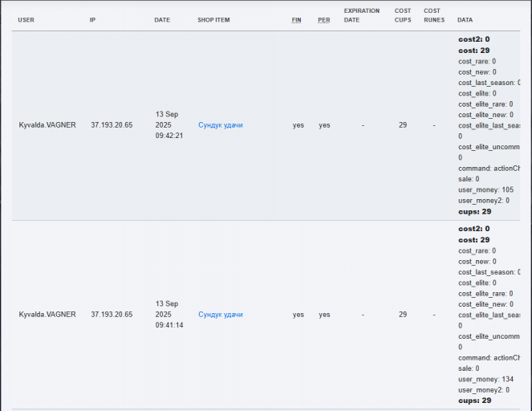Click cost2: 0 in the 09:42:21 row data
The height and width of the screenshot is (411, 532).
click(474, 39)
